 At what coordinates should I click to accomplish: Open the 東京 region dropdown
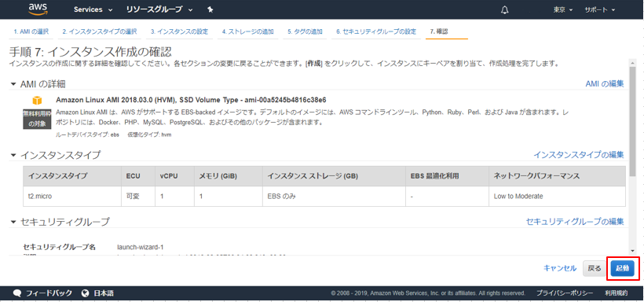562,10
